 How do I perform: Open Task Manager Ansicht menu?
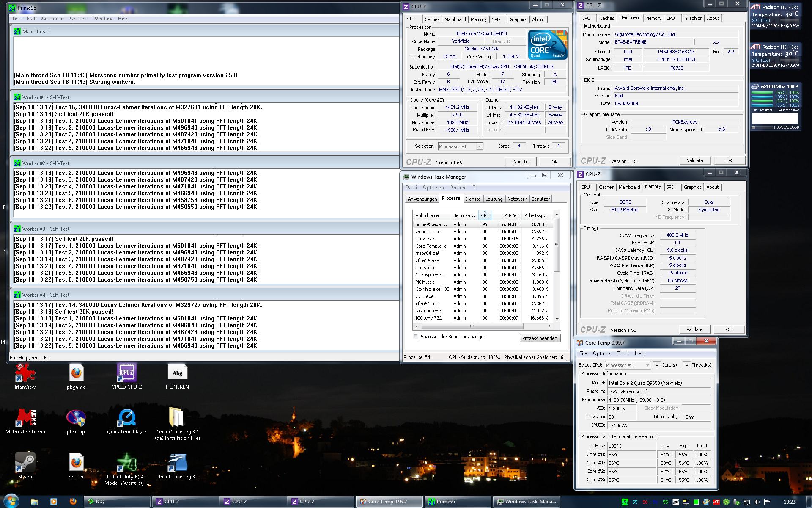pyautogui.click(x=458, y=188)
